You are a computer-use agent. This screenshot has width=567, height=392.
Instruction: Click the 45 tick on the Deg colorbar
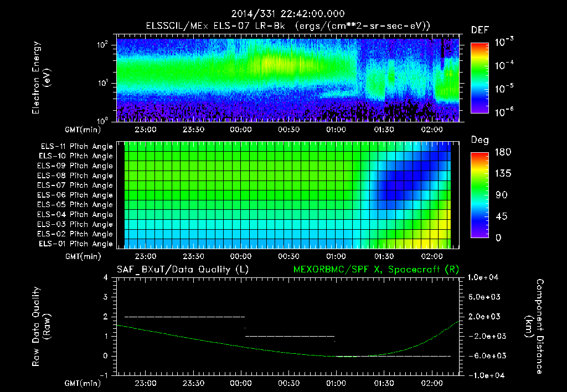(503, 216)
